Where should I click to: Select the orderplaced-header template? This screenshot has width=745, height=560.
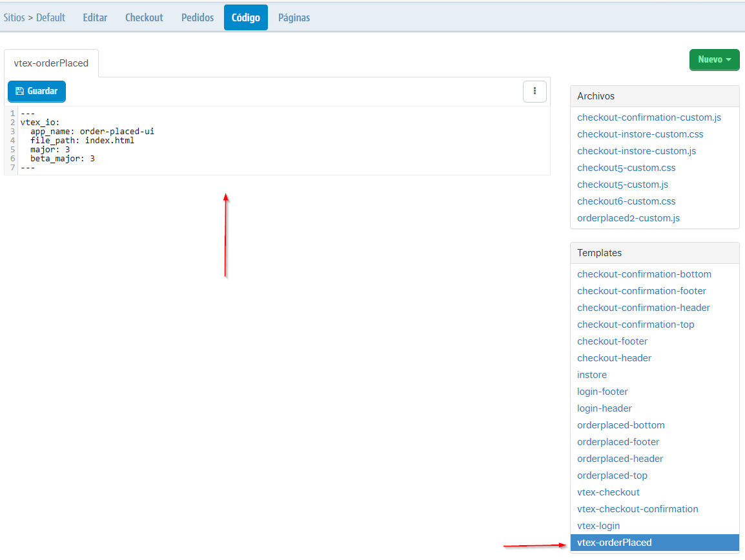coord(620,458)
